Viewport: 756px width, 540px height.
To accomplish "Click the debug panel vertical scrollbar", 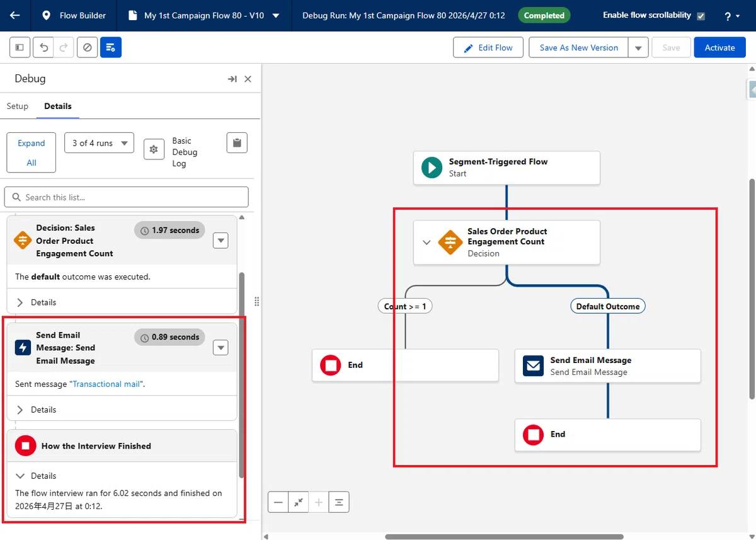I will [x=242, y=375].
